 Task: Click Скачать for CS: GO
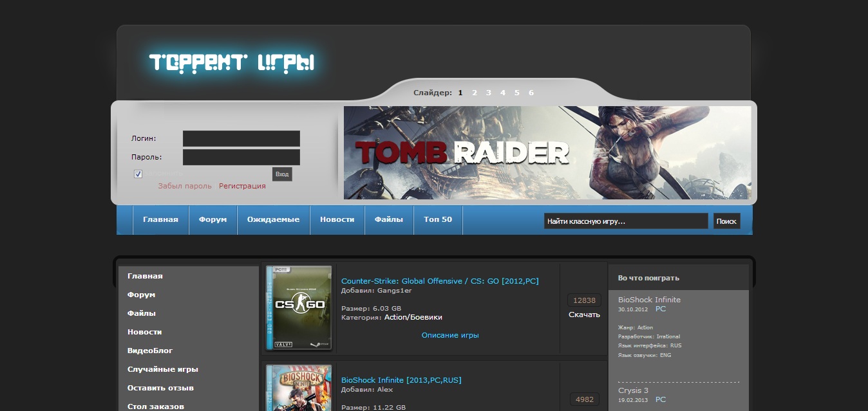[x=584, y=315]
